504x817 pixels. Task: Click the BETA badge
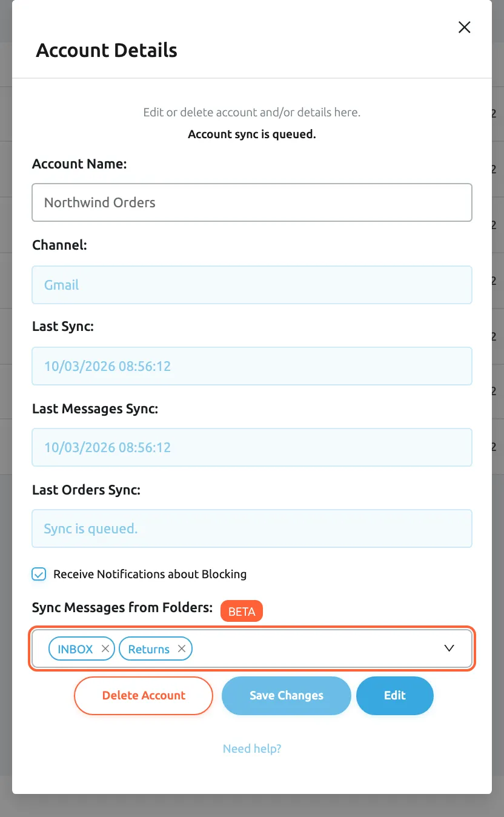pyautogui.click(x=242, y=612)
